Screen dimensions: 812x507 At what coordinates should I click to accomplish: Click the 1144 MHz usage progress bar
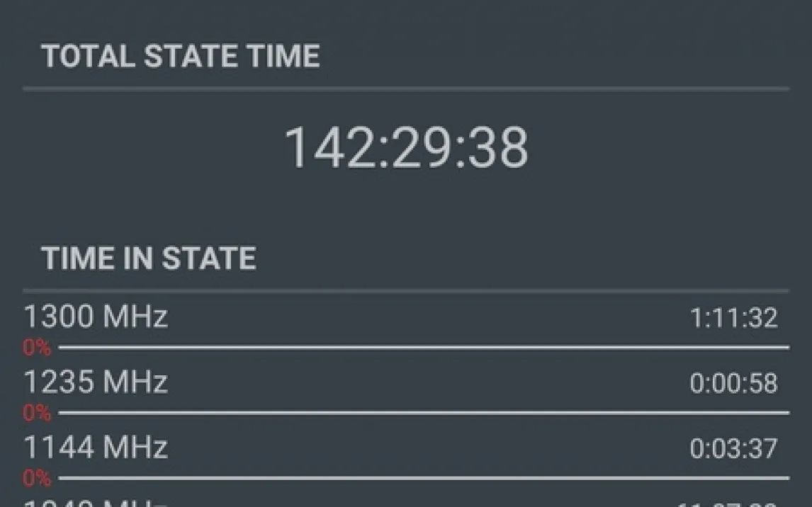pos(424,479)
